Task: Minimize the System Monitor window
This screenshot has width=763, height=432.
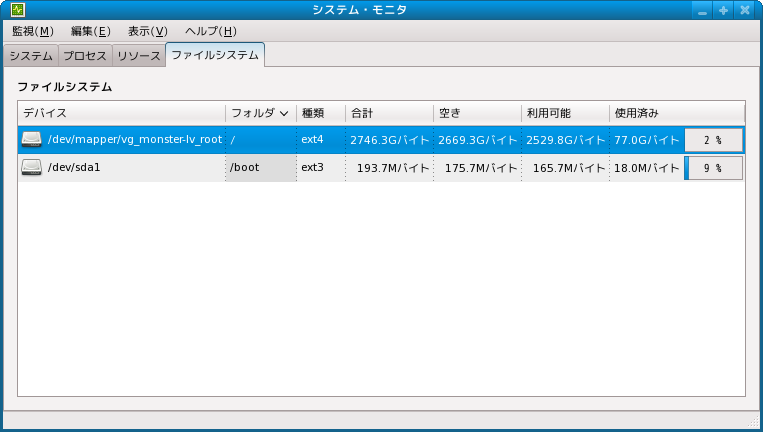Action: 703,10
